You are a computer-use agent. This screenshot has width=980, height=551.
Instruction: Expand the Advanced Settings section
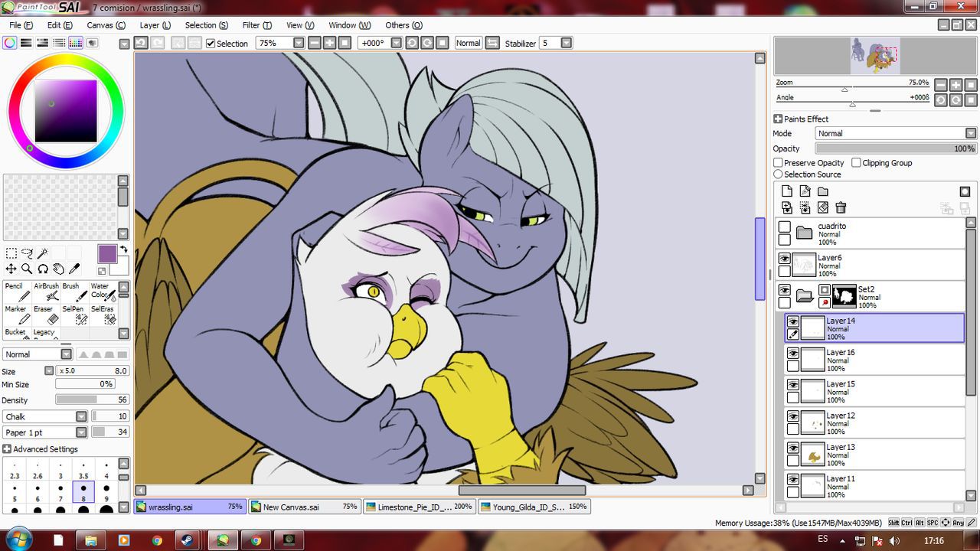[7, 449]
